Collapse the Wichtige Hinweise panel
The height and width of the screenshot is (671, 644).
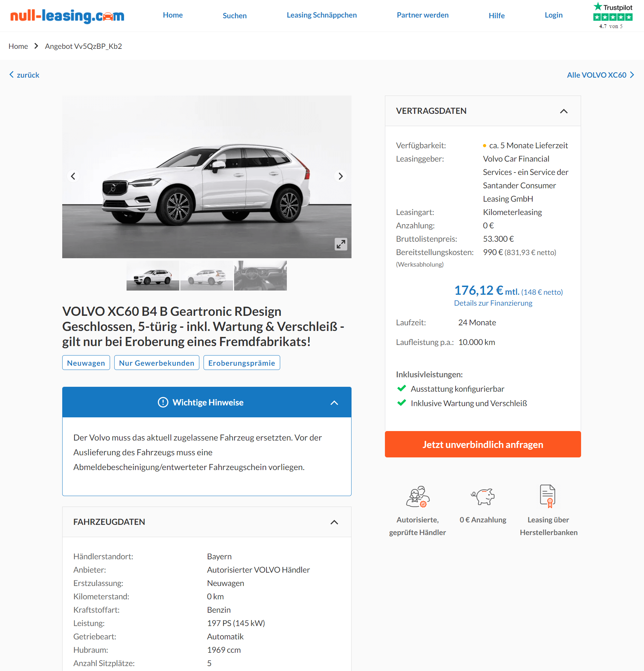click(x=334, y=403)
